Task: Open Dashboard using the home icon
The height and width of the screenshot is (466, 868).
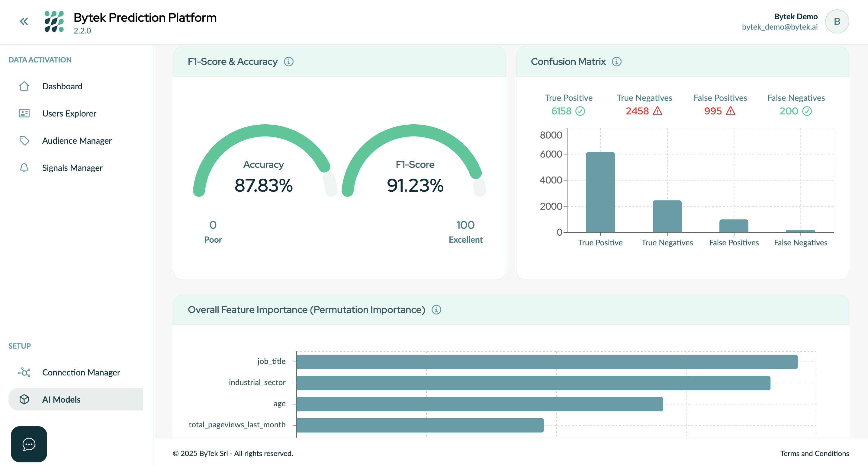Action: [24, 86]
